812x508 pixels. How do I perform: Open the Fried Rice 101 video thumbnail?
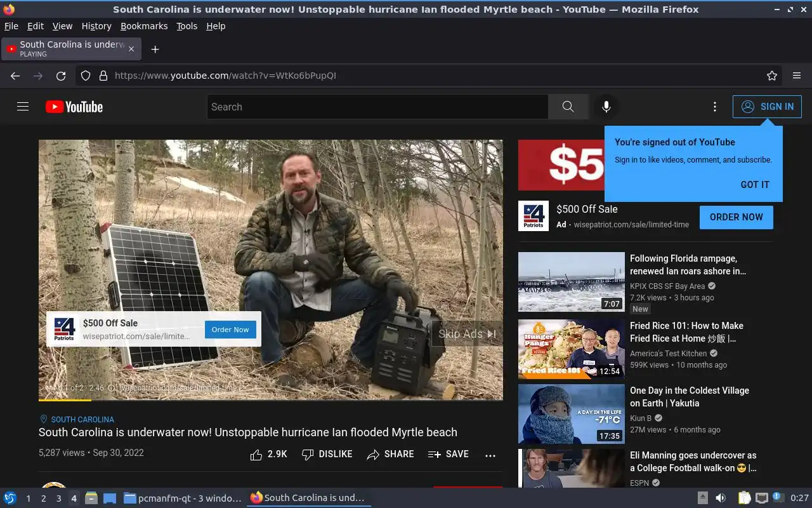[572, 349]
